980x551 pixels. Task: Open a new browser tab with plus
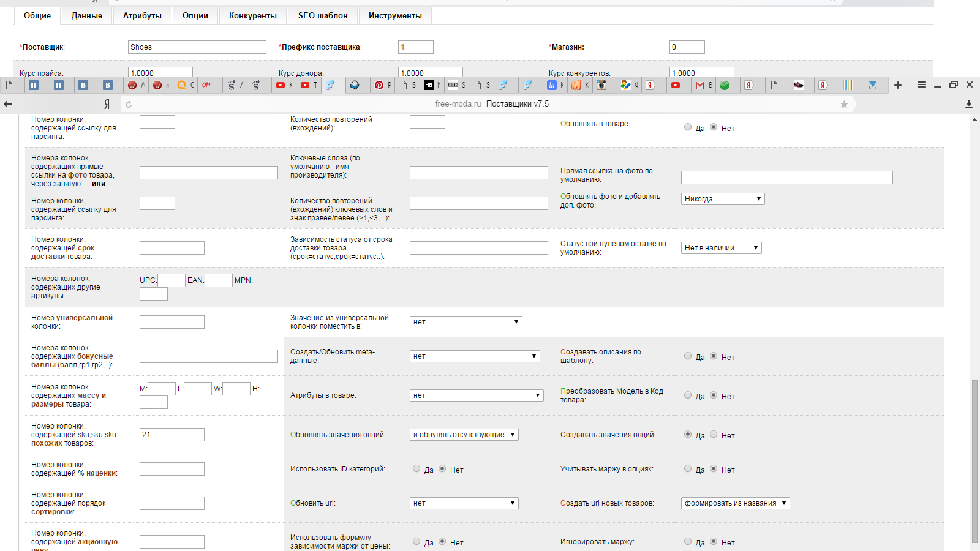(898, 85)
